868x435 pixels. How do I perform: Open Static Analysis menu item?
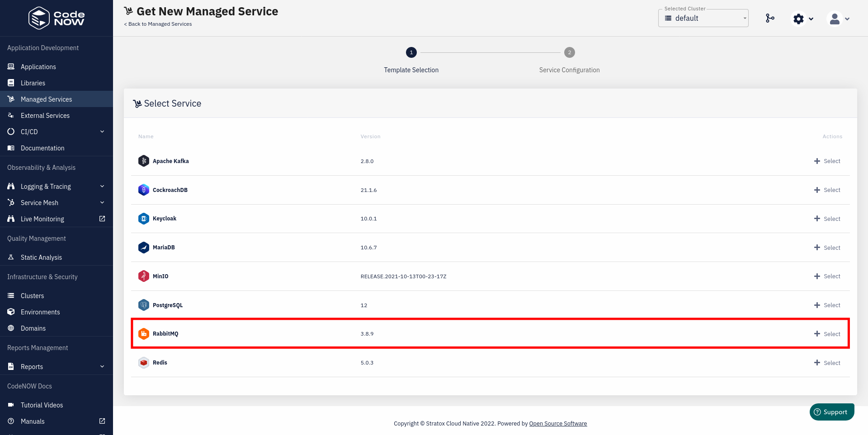tap(57, 257)
